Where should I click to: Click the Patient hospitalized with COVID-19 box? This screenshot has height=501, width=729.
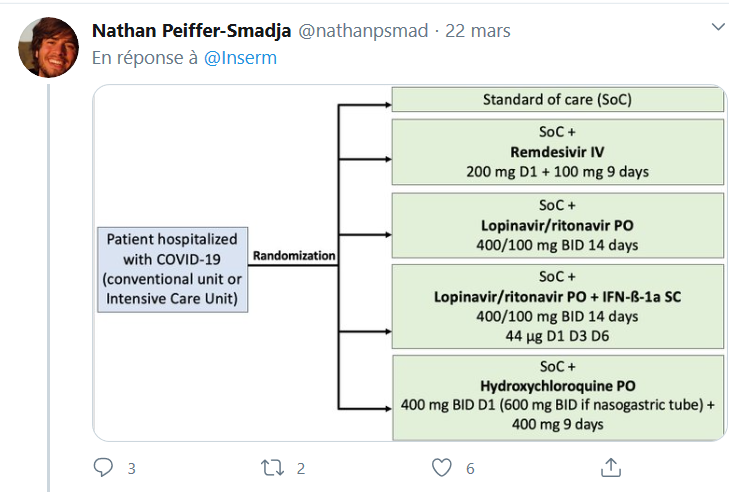pyautogui.click(x=172, y=270)
